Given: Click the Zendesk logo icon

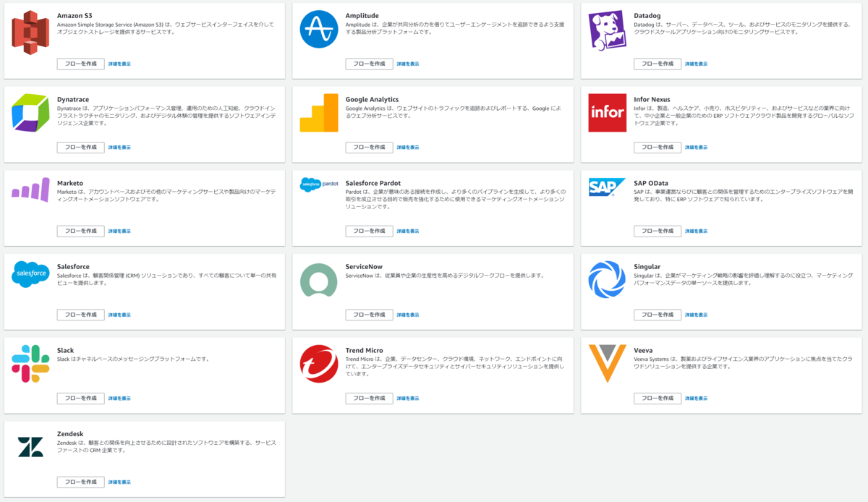Looking at the screenshot, I should point(30,447).
